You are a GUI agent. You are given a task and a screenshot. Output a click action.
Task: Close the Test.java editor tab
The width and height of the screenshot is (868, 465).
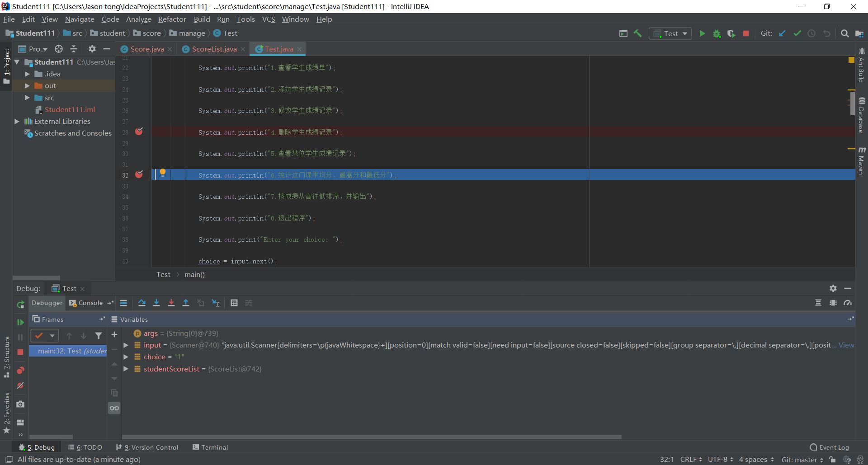(299, 49)
